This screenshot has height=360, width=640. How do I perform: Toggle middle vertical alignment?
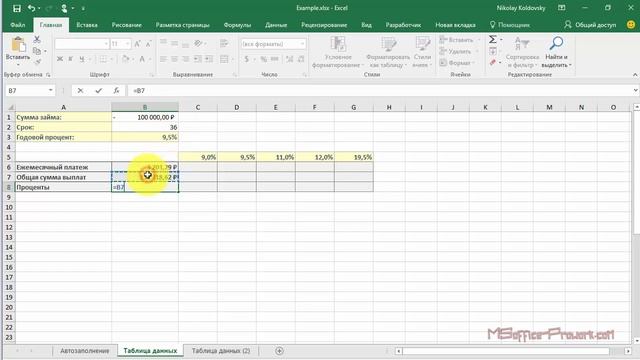pyautogui.click(x=174, y=43)
